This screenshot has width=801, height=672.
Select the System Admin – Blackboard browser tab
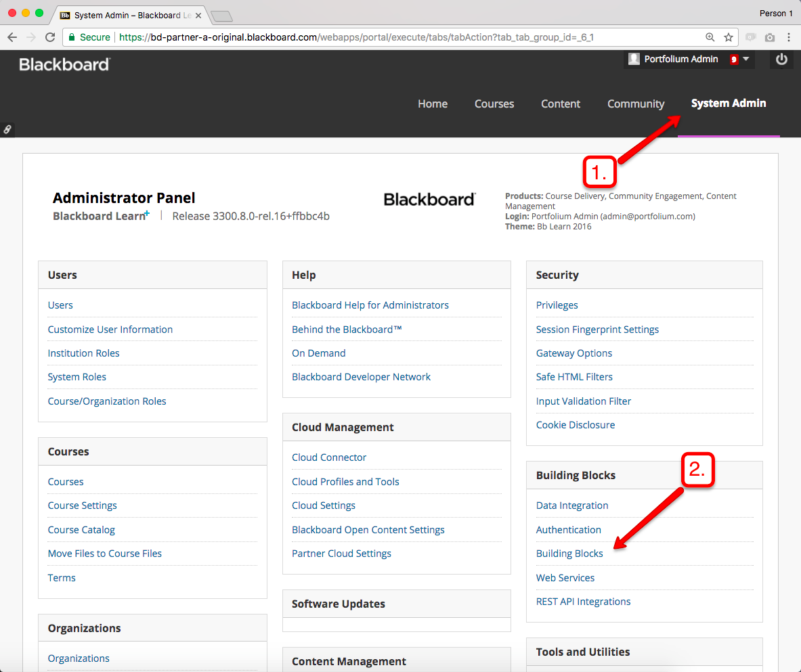point(130,16)
